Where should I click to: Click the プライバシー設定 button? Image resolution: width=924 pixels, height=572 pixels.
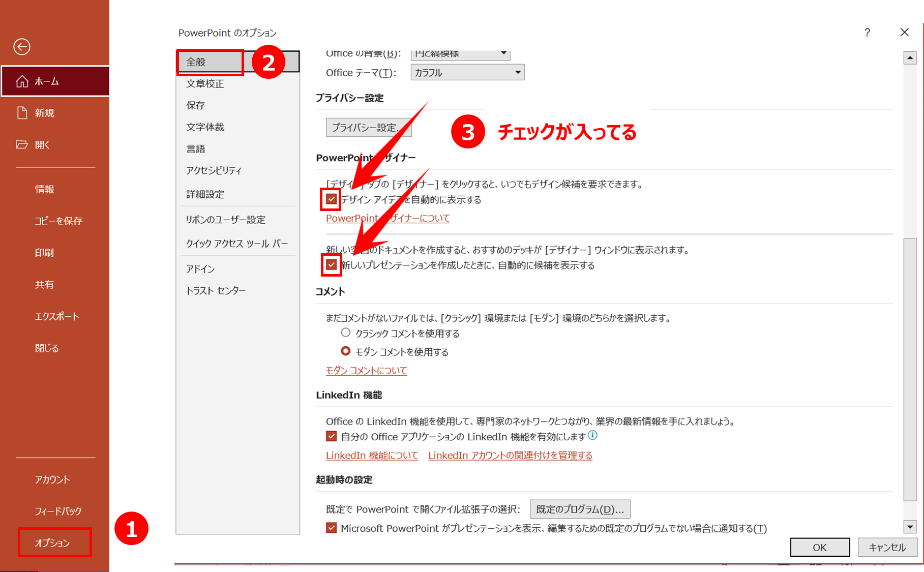pos(369,127)
